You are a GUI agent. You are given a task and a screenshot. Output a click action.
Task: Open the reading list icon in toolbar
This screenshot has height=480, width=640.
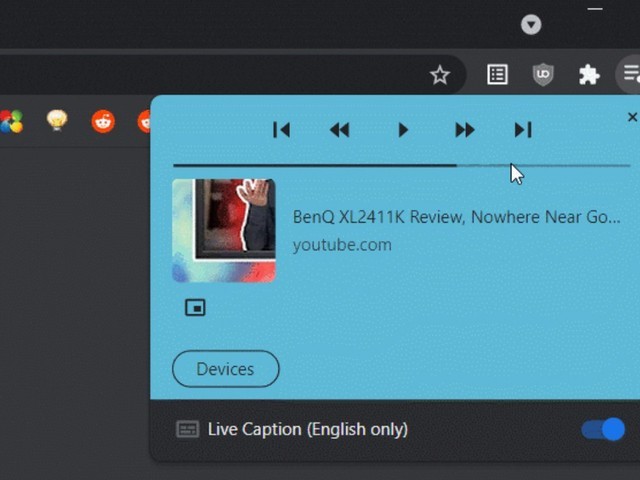pyautogui.click(x=497, y=75)
